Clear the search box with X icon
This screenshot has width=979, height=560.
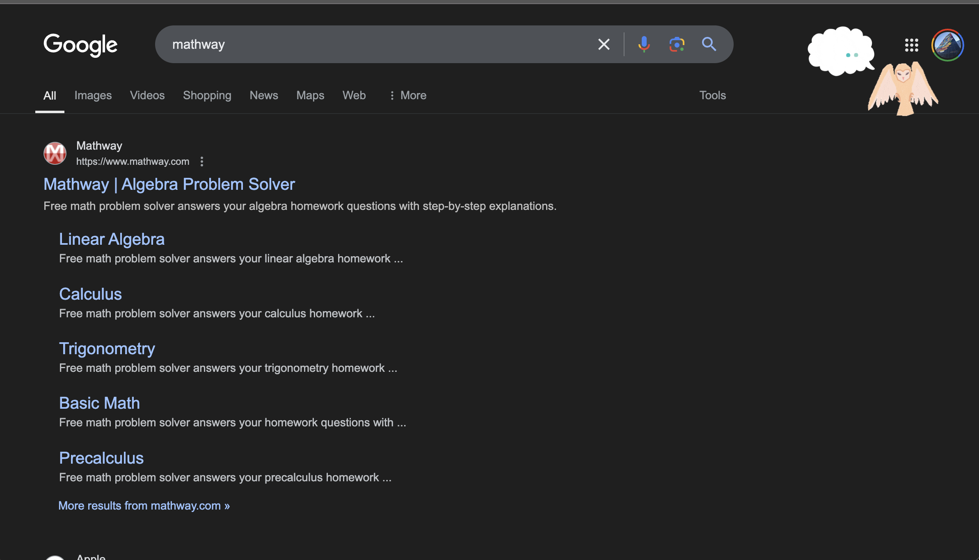pos(604,44)
